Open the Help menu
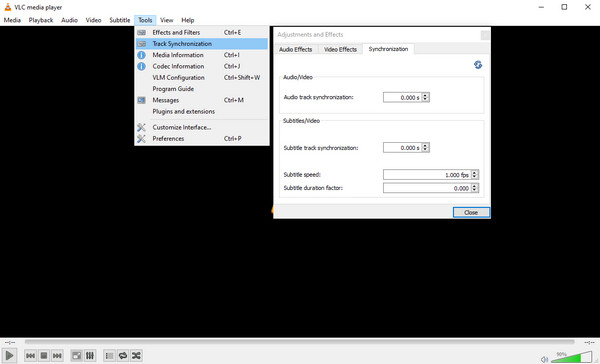Screen dimensions: 600x364 click(188, 20)
